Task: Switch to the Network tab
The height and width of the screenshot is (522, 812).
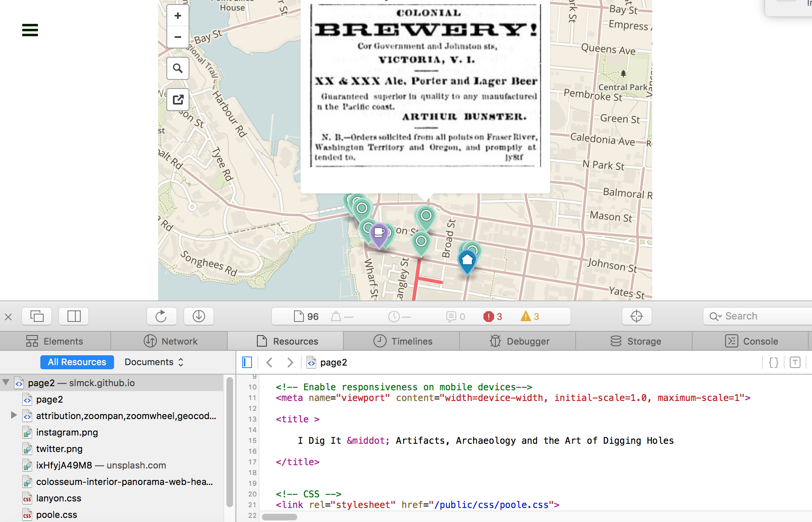Action: 170,341
